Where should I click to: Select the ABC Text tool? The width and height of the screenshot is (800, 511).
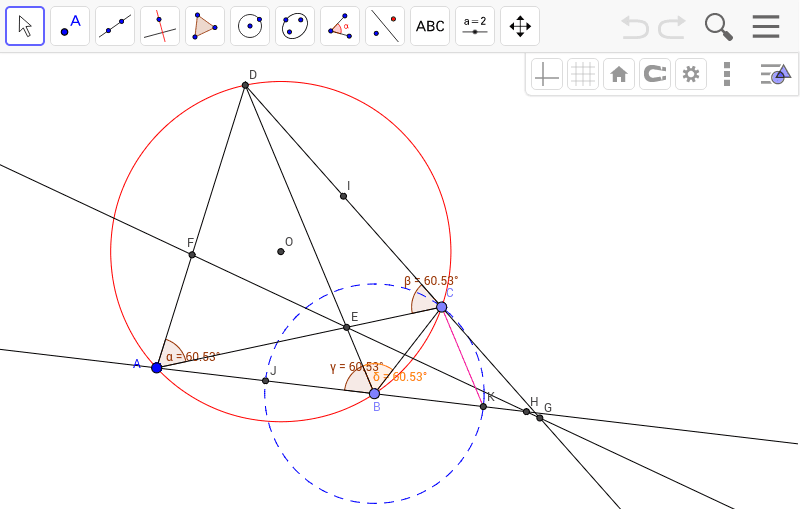(x=430, y=26)
